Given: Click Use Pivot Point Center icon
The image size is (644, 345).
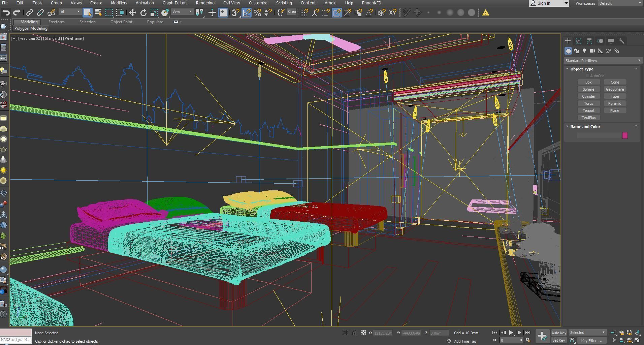Looking at the screenshot, I should point(199,13).
